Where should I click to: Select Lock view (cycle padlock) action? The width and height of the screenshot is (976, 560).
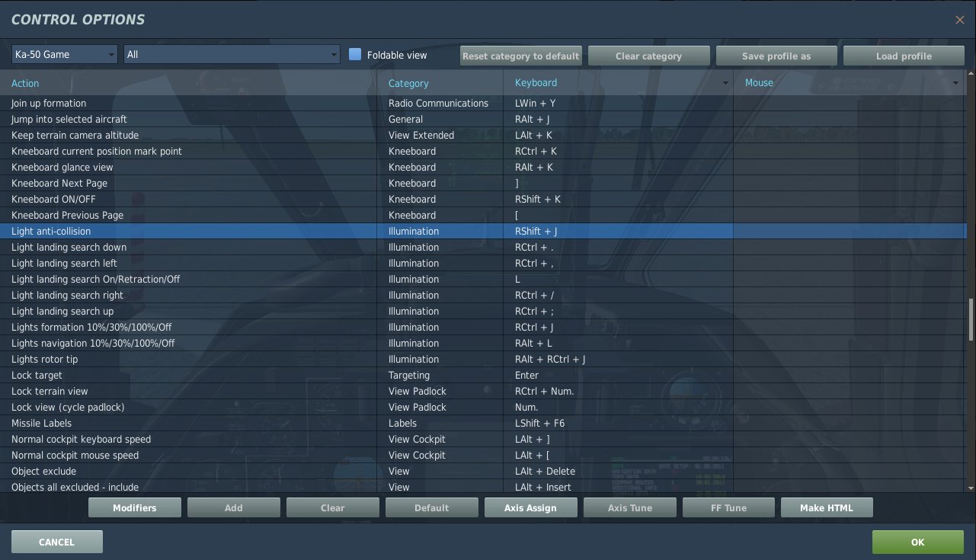(x=68, y=407)
